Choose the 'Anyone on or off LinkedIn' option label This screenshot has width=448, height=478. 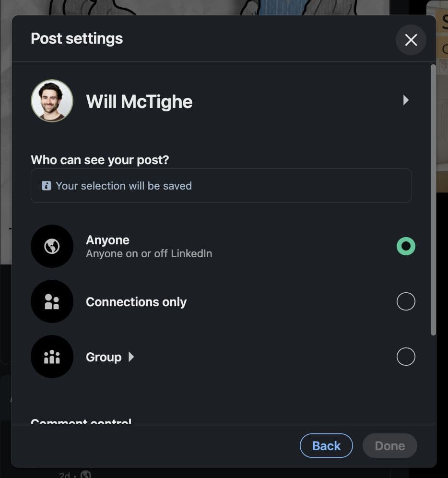pyautogui.click(x=149, y=253)
